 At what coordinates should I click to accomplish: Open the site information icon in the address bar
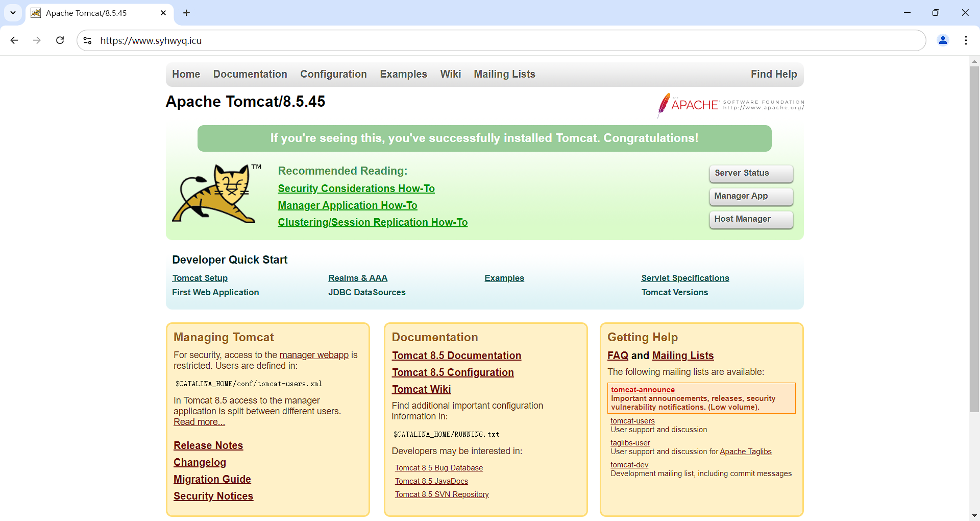point(88,40)
